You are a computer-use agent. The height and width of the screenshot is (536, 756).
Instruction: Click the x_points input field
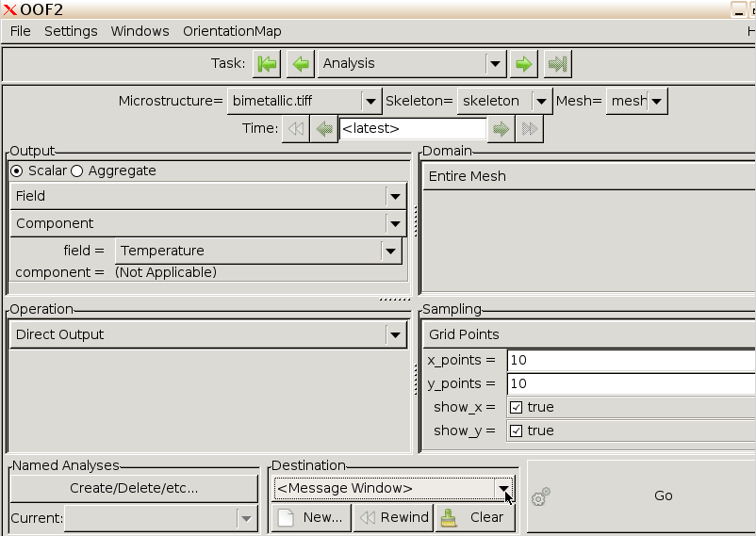click(x=630, y=361)
